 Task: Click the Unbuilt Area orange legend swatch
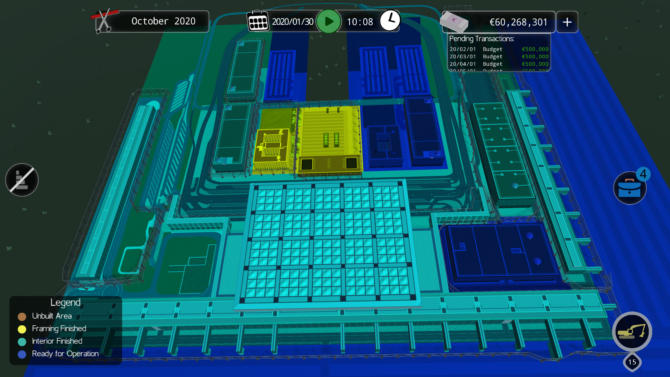[x=22, y=316]
